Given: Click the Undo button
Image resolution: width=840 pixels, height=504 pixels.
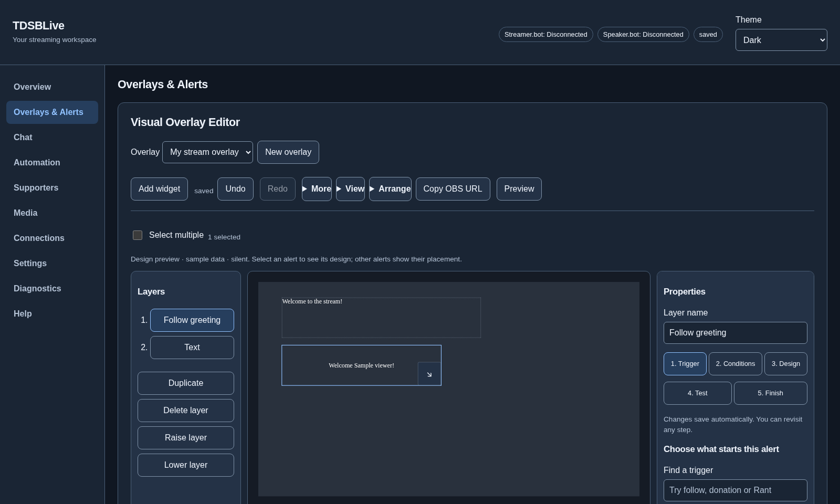Looking at the screenshot, I should (235, 189).
